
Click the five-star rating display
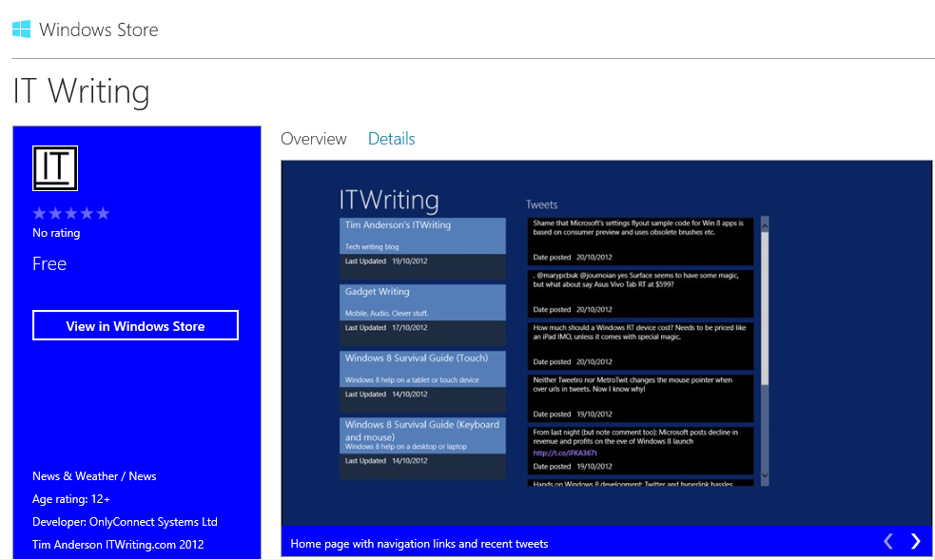point(71,213)
